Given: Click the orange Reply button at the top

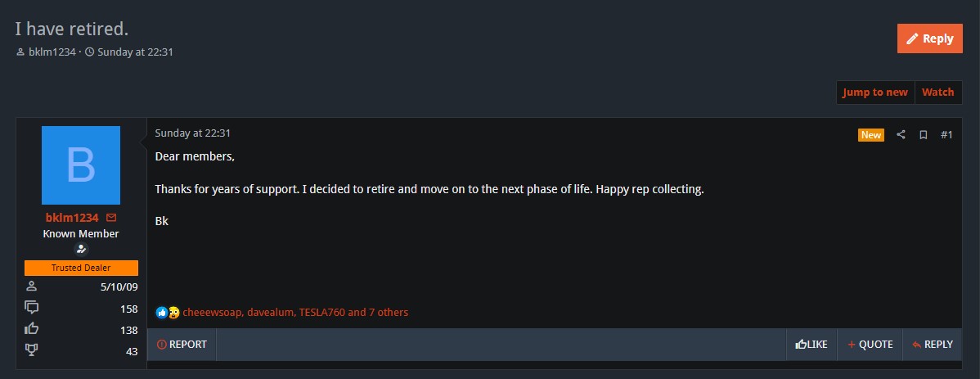Looking at the screenshot, I should pyautogui.click(x=929, y=38).
